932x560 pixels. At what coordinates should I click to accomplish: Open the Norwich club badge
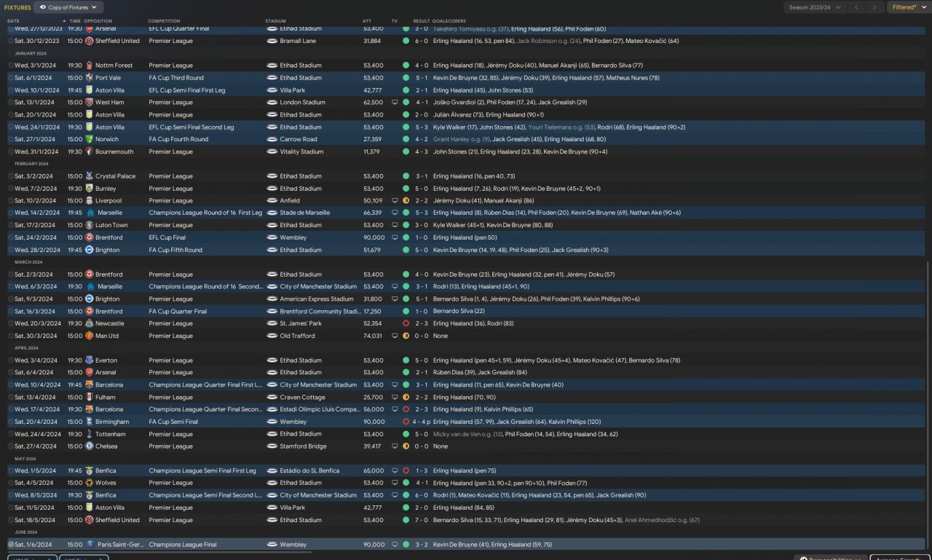pos(90,139)
